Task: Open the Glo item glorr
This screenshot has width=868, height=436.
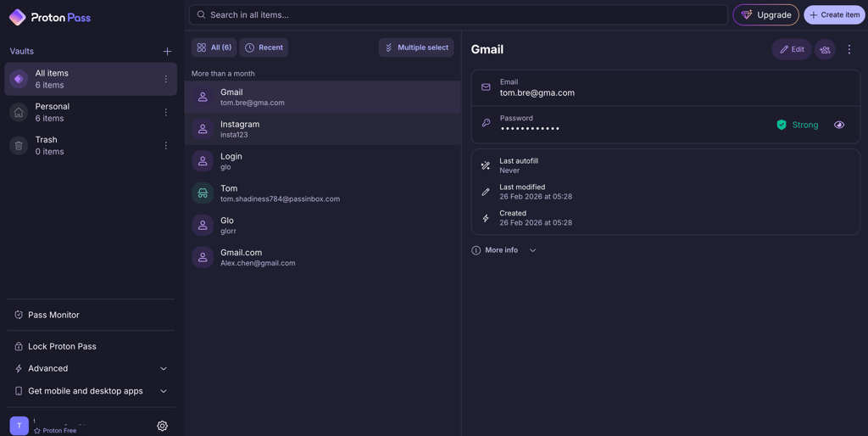Action: pyautogui.click(x=323, y=226)
